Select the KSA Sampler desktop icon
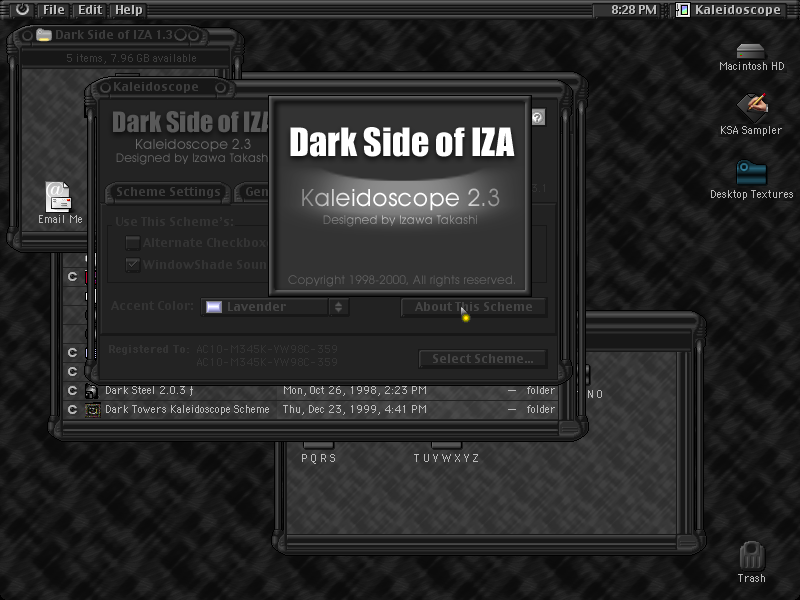Viewport: 800px width, 600px height. coord(753,107)
